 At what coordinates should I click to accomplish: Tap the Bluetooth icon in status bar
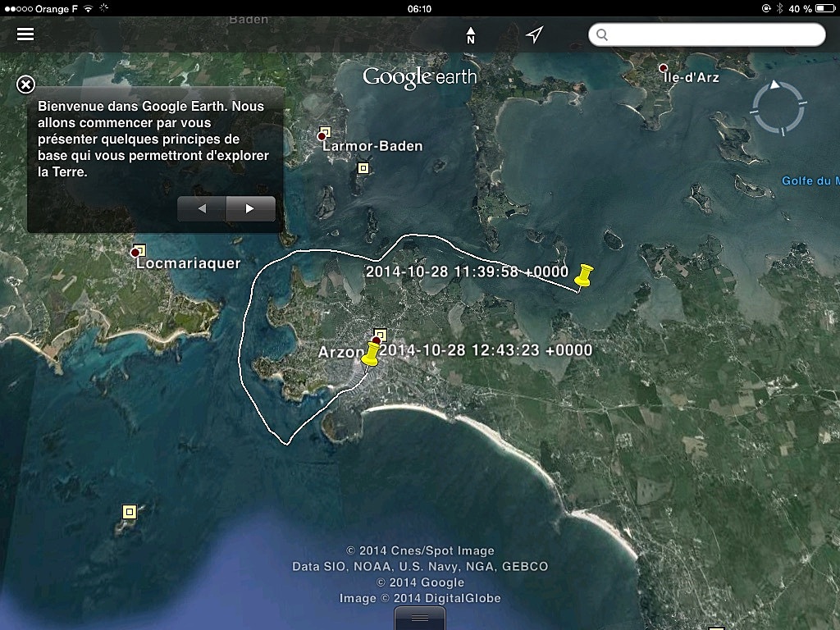pyautogui.click(x=780, y=8)
